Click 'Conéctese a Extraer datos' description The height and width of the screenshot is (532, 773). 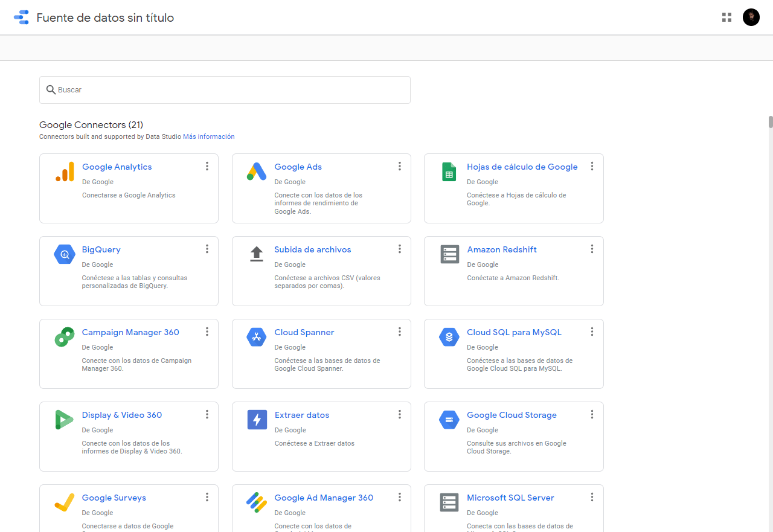[315, 443]
